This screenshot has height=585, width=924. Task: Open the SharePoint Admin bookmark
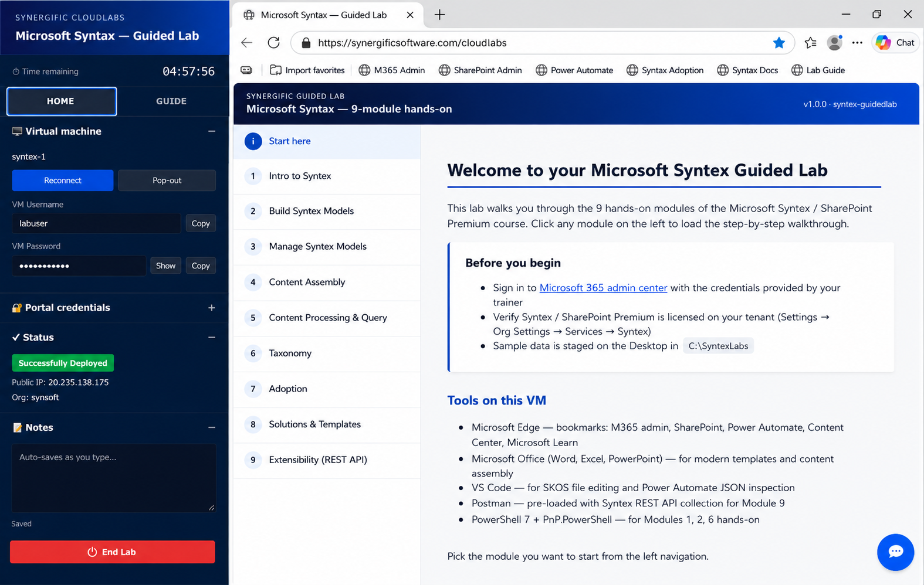click(x=480, y=70)
